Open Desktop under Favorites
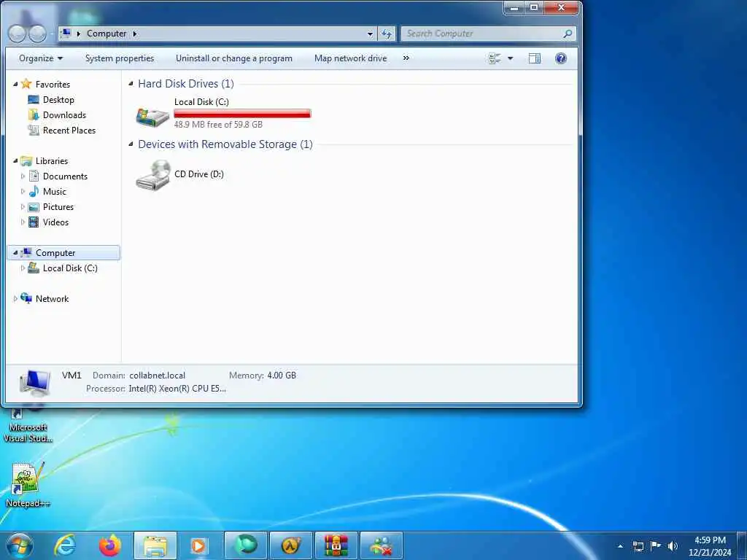 pos(58,99)
